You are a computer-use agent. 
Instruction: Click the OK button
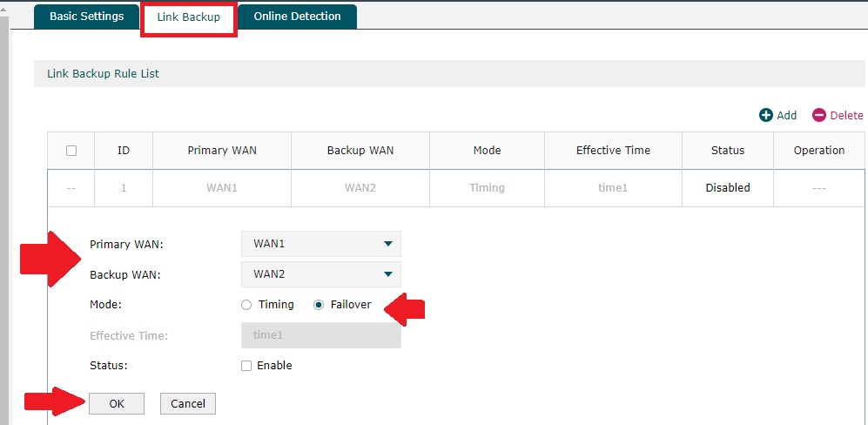[117, 404]
